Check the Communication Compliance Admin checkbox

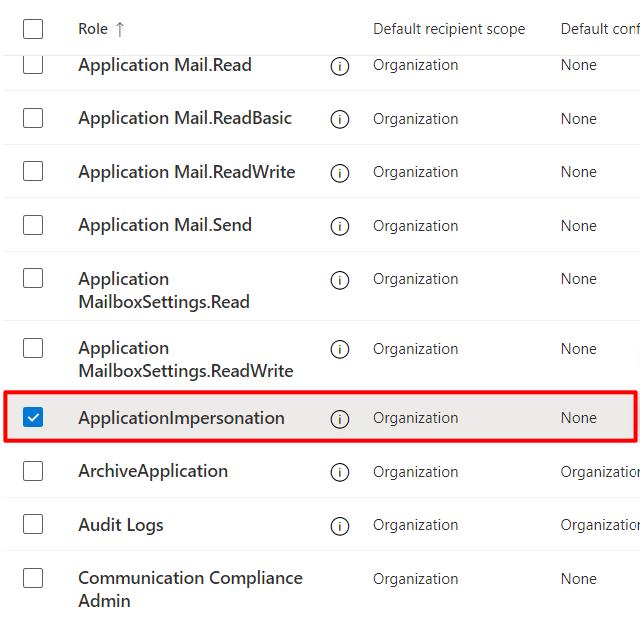[33, 578]
